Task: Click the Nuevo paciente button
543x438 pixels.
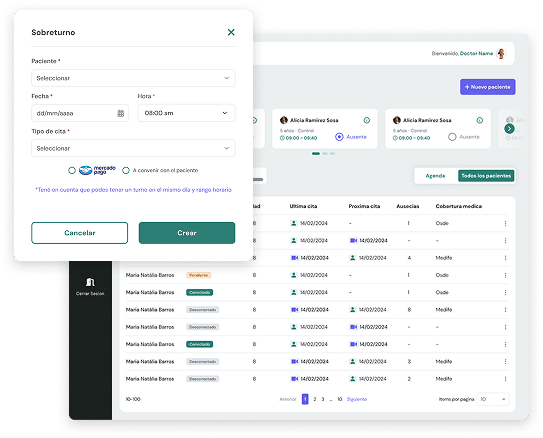Action: tap(488, 87)
